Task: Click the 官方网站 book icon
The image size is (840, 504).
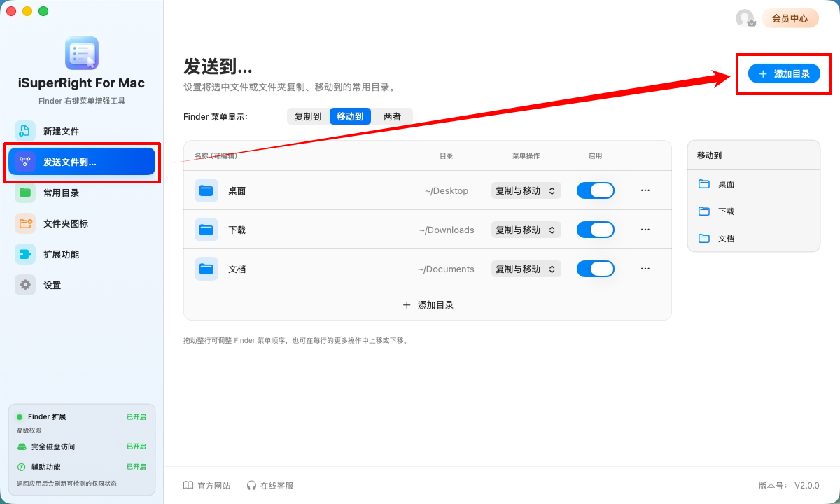Action: click(188, 485)
